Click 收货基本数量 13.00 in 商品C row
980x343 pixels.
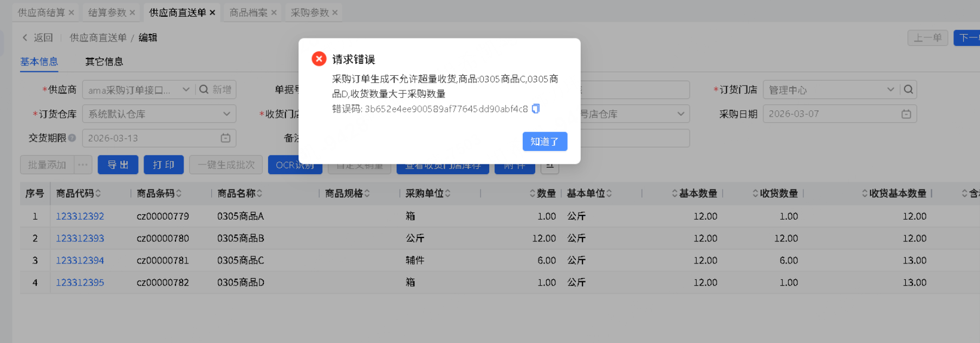914,260
